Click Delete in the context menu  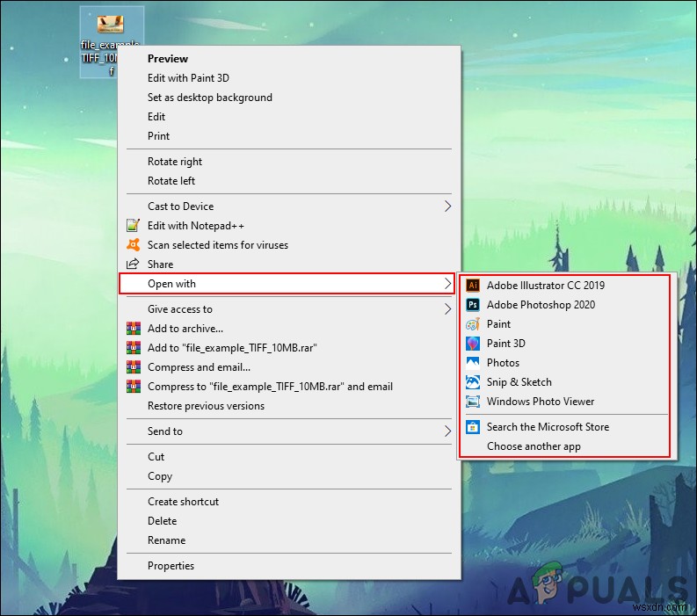(289, 521)
